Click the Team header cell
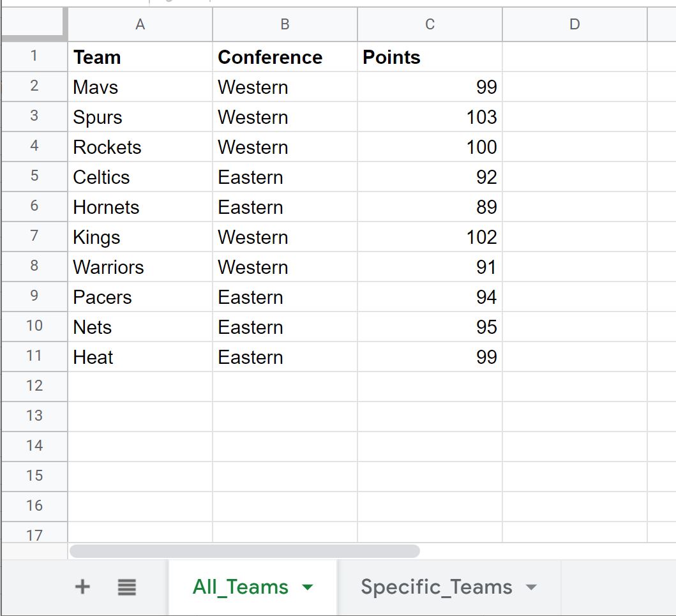 [140, 57]
